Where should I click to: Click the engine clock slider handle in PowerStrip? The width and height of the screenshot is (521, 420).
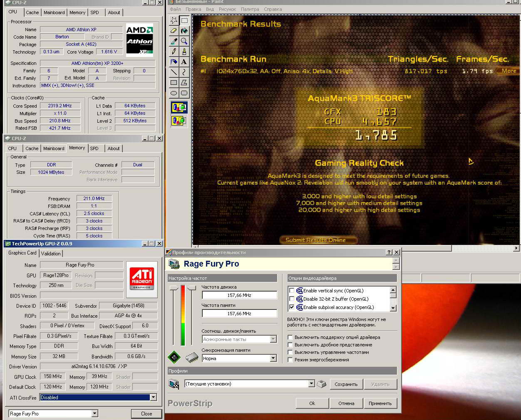point(174,288)
